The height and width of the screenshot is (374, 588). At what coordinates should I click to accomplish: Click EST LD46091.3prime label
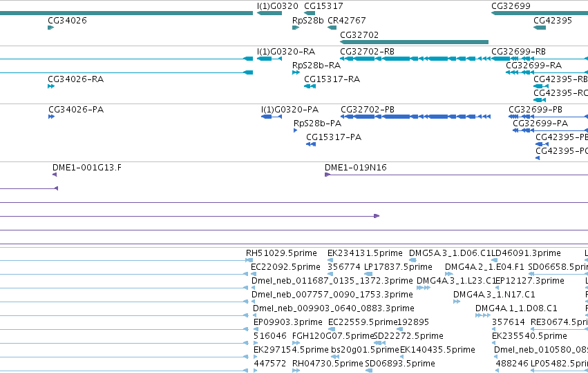click(526, 253)
